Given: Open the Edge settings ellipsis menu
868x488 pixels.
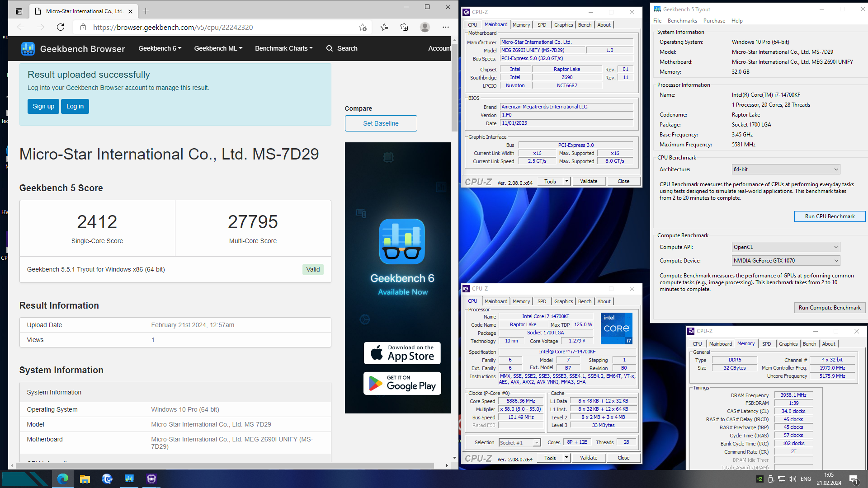Looking at the screenshot, I should [x=446, y=27].
